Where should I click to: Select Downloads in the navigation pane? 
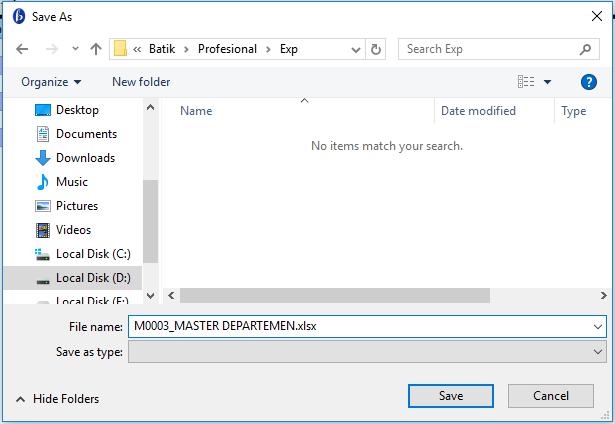coord(84,158)
